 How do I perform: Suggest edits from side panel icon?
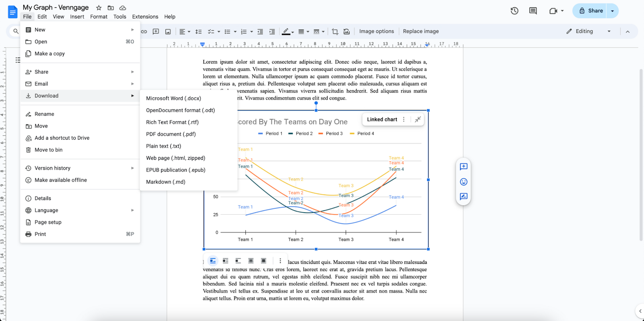coord(464,197)
